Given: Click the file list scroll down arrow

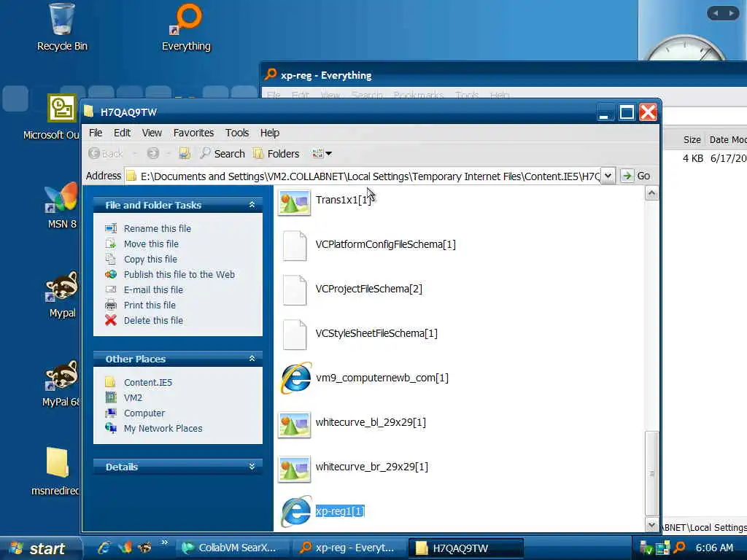Looking at the screenshot, I should coord(651,525).
